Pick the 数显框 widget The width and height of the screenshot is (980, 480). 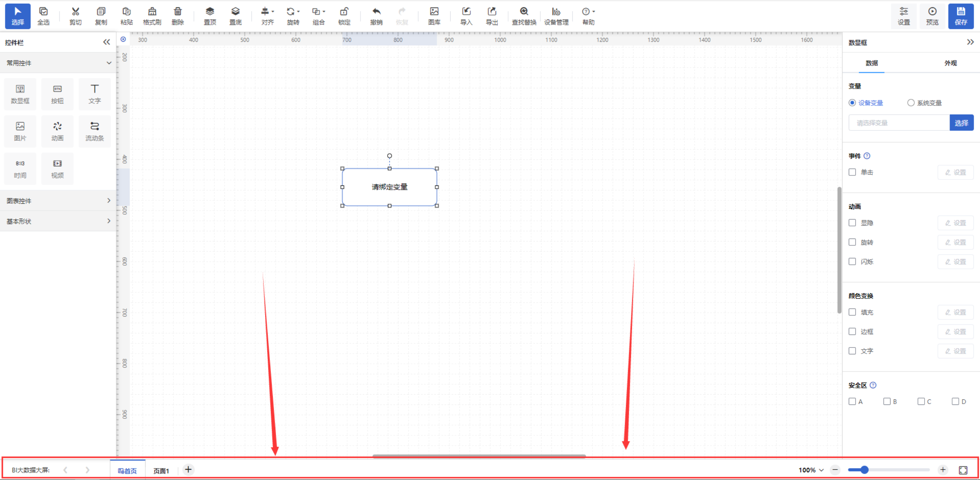(20, 94)
